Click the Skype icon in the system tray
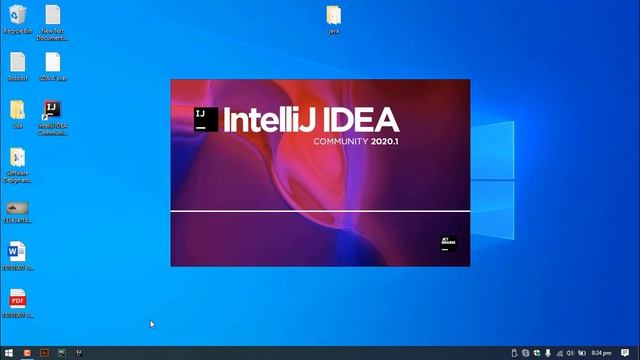The image size is (640, 360). [526, 353]
